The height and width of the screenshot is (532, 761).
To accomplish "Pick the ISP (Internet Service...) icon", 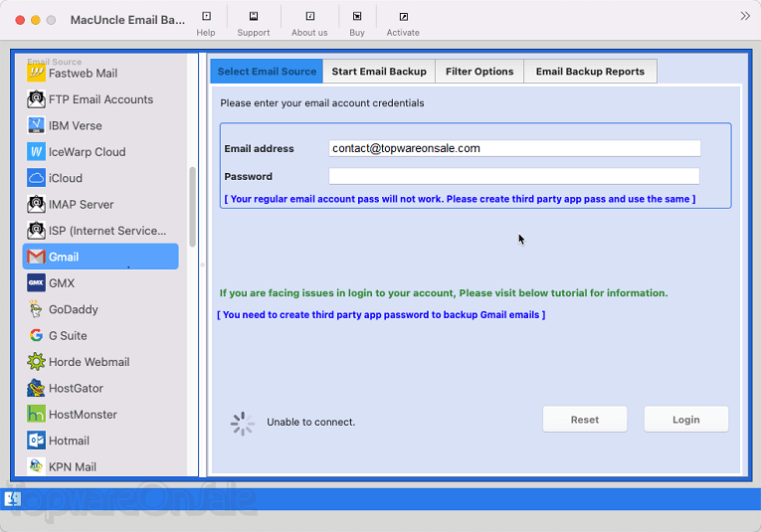I will 36,231.
